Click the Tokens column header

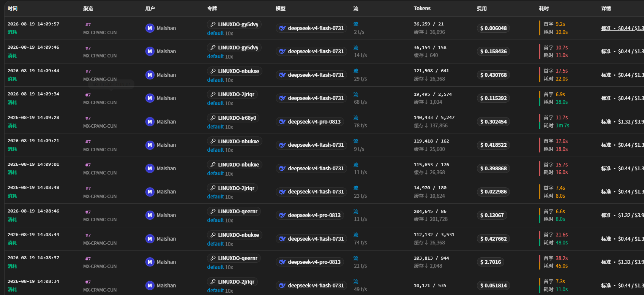click(422, 8)
